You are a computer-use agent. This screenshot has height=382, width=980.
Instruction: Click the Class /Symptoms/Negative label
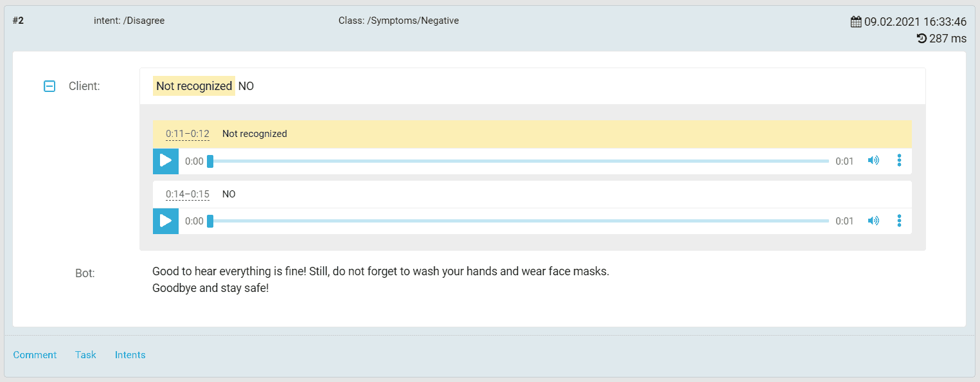(x=399, y=20)
